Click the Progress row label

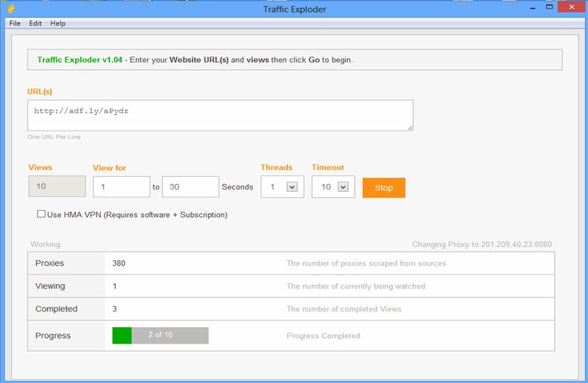[x=53, y=335]
